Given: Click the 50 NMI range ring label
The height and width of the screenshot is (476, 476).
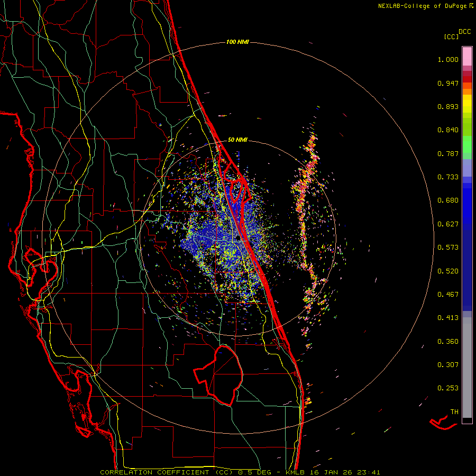Looking at the screenshot, I should [x=237, y=140].
